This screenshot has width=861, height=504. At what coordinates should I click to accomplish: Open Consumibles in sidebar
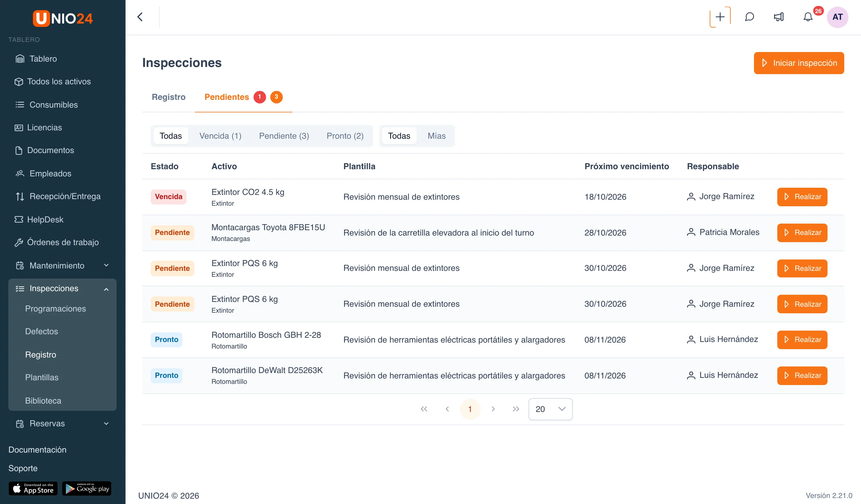coord(62,105)
